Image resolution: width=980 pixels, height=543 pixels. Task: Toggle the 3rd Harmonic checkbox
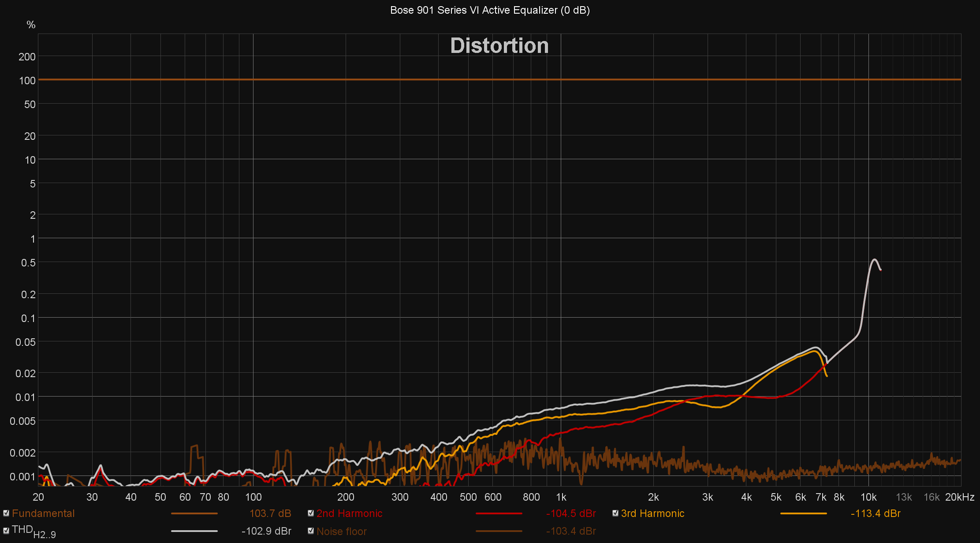tap(615, 513)
